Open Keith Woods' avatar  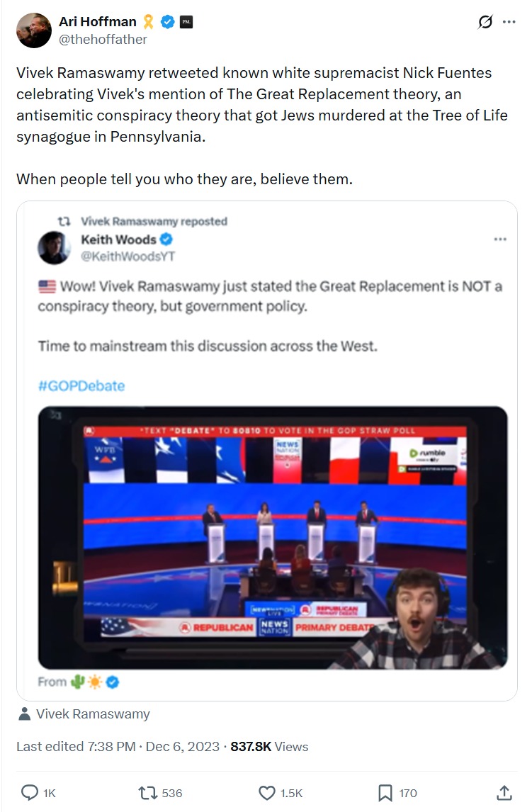54,247
